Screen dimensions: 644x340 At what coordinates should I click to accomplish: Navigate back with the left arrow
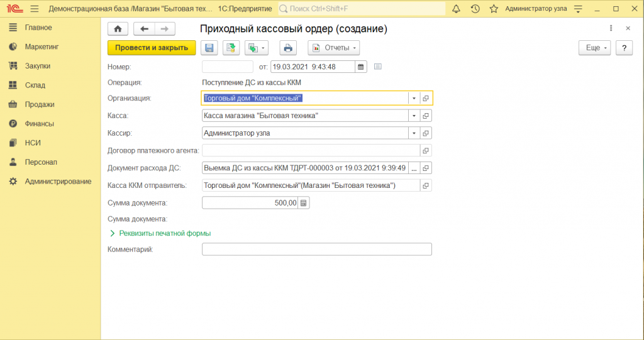point(144,29)
